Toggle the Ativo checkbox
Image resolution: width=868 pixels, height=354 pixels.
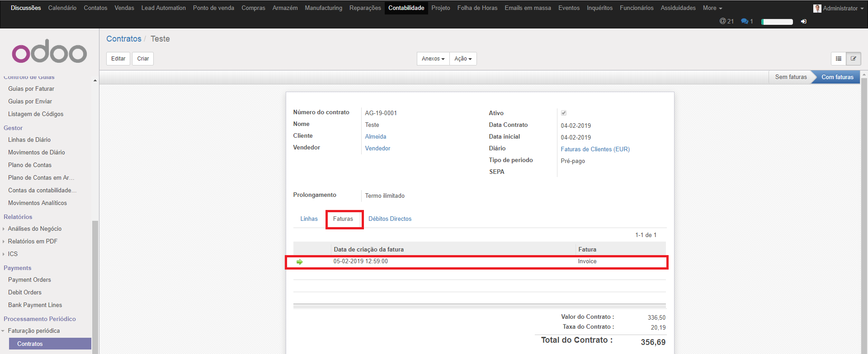[564, 113]
